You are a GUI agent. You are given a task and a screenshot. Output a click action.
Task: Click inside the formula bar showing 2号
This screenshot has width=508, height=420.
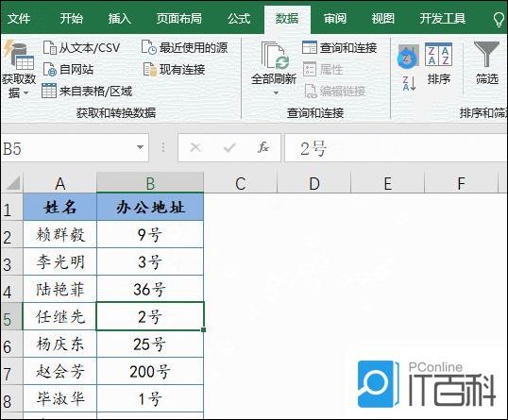pos(396,148)
